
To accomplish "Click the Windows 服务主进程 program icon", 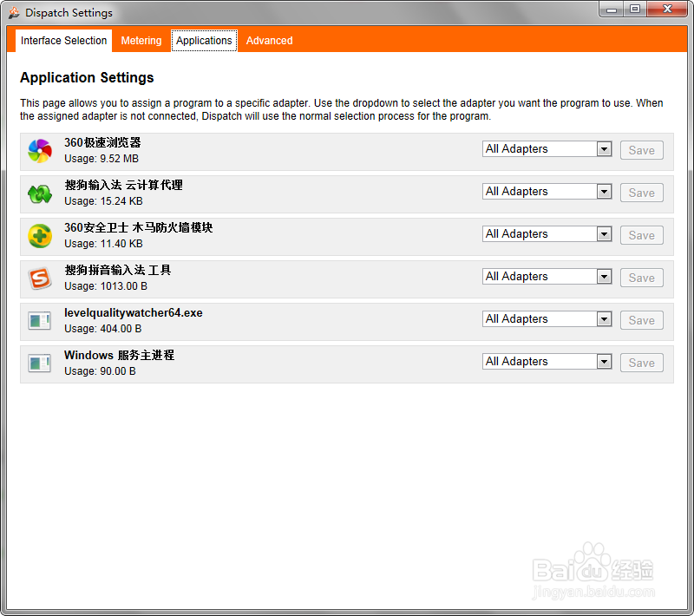I will pyautogui.click(x=39, y=364).
